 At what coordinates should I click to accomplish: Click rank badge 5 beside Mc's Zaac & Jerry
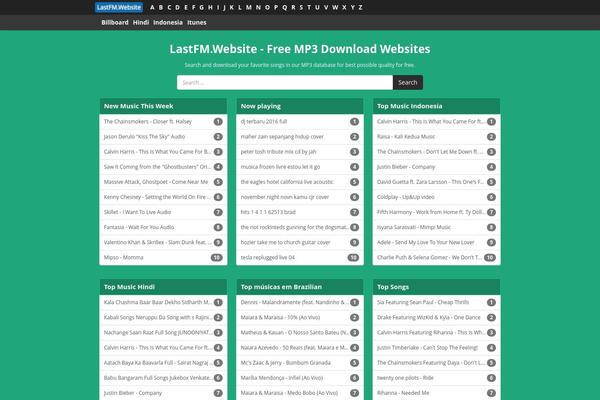[354, 362]
